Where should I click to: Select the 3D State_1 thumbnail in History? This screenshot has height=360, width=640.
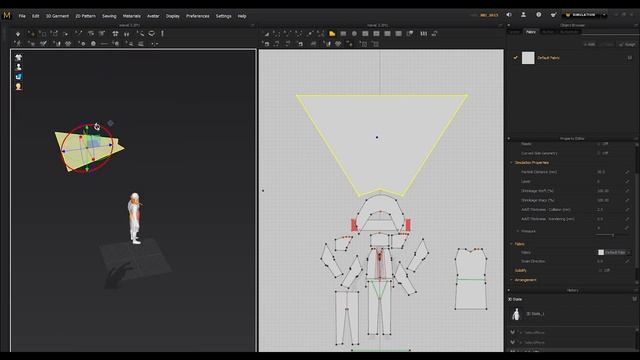[516, 313]
